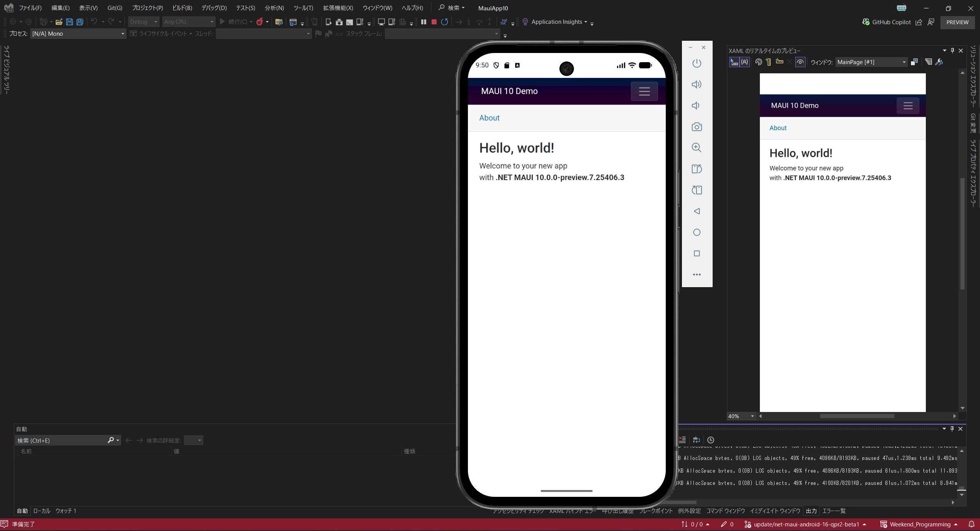
Task: Click the About link in the XAML preview
Action: coord(778,128)
